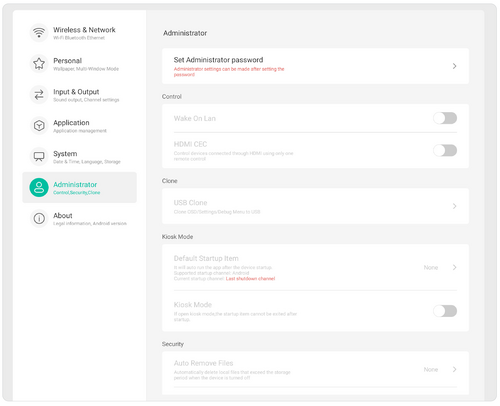Open the About section label
The image size is (500, 406).
pyautogui.click(x=63, y=215)
